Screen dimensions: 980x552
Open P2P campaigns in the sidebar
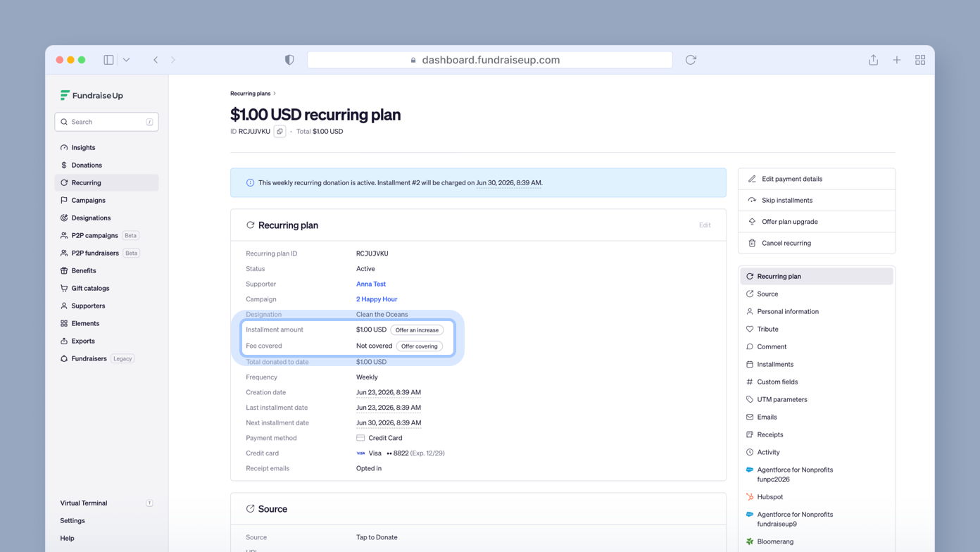pyautogui.click(x=106, y=235)
